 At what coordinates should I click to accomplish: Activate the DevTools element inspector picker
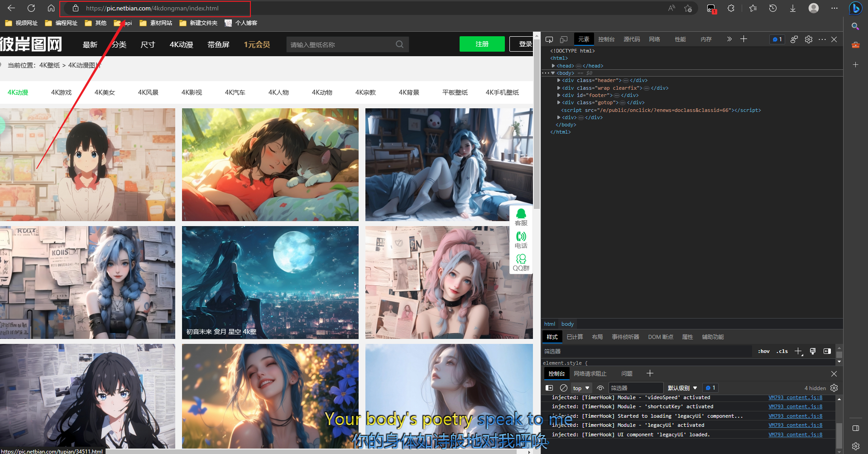(549, 39)
